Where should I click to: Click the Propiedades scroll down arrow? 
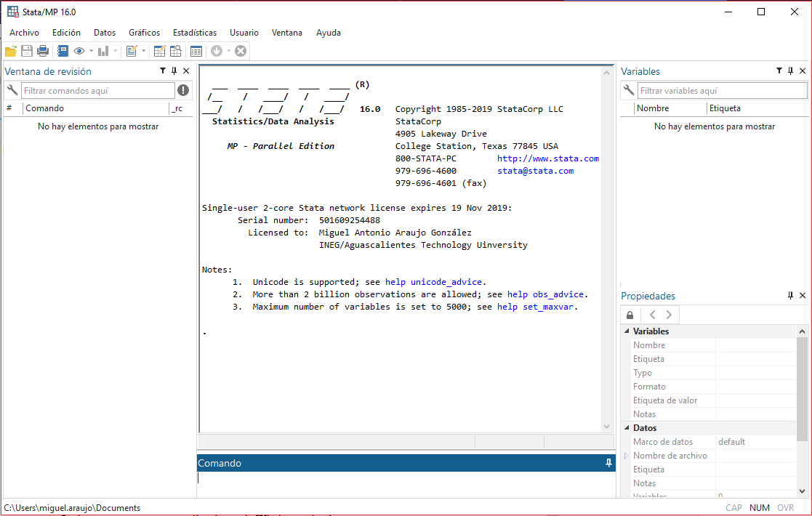[x=802, y=491]
